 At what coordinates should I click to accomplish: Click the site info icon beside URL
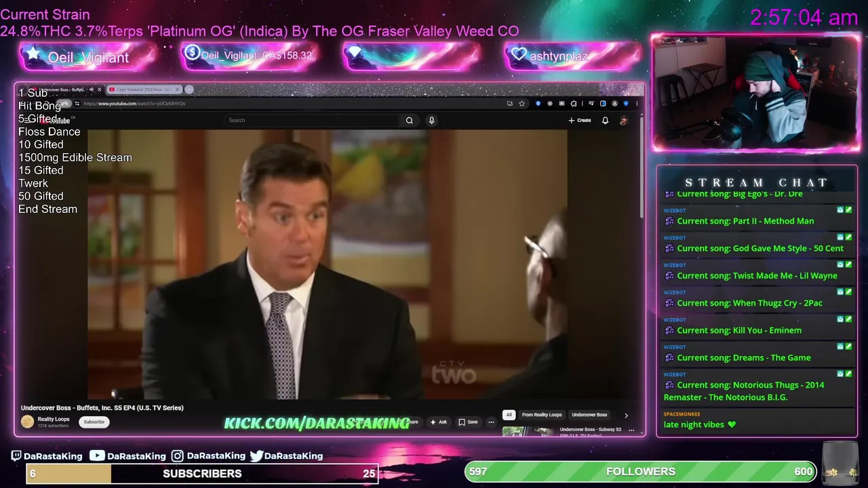77,104
